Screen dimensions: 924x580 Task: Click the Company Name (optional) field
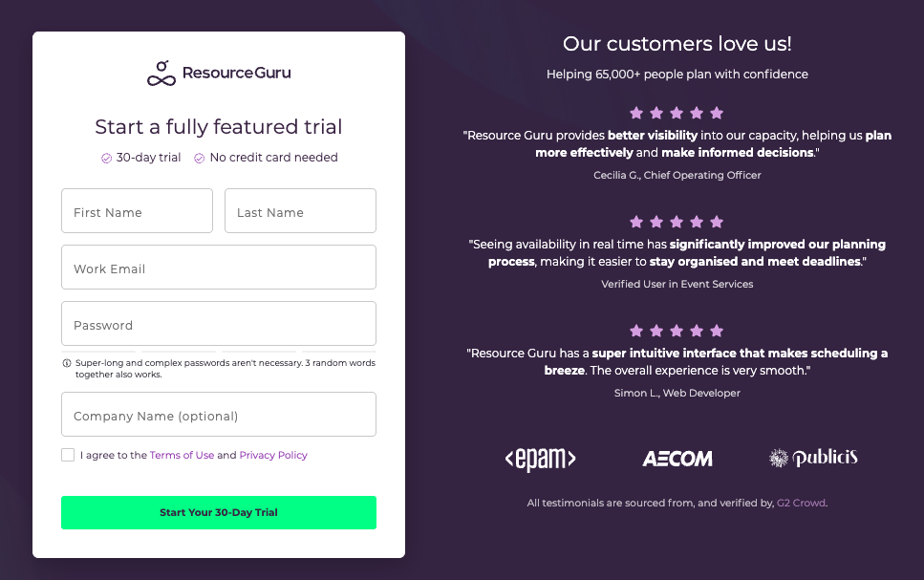[219, 415]
